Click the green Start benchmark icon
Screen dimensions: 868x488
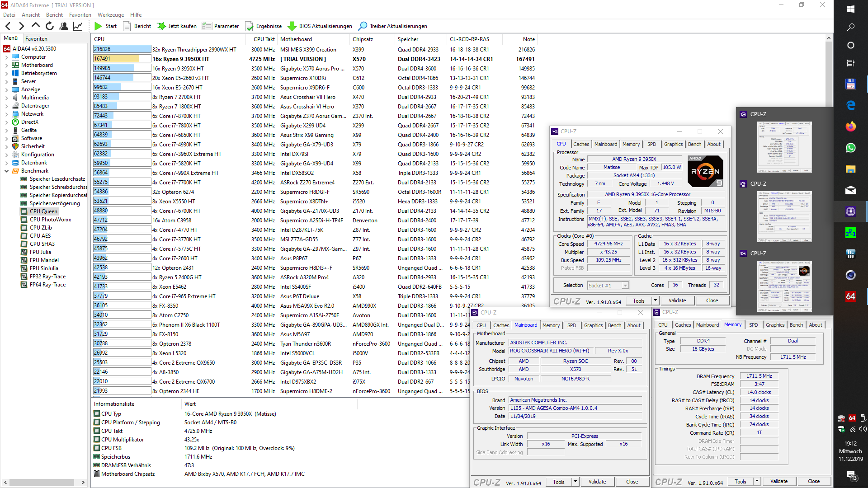[x=98, y=26]
